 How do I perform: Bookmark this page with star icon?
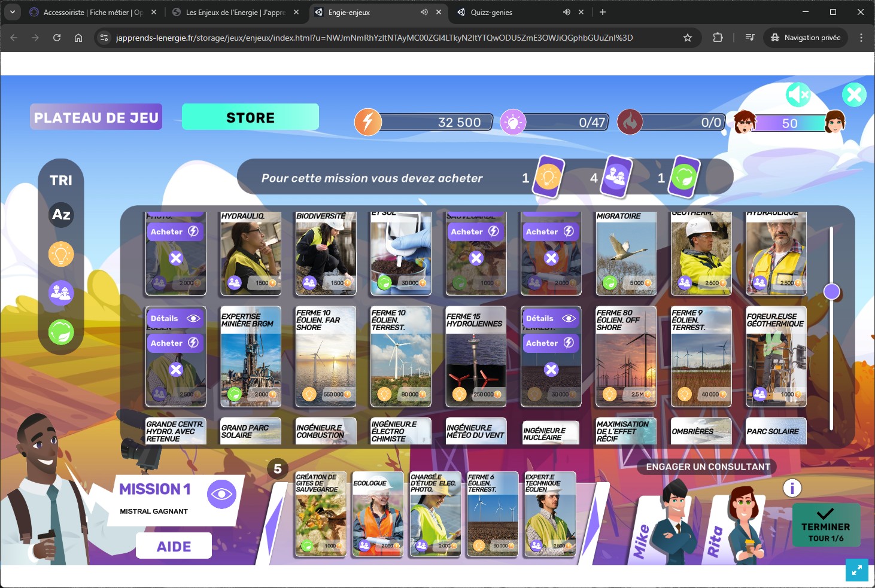688,38
